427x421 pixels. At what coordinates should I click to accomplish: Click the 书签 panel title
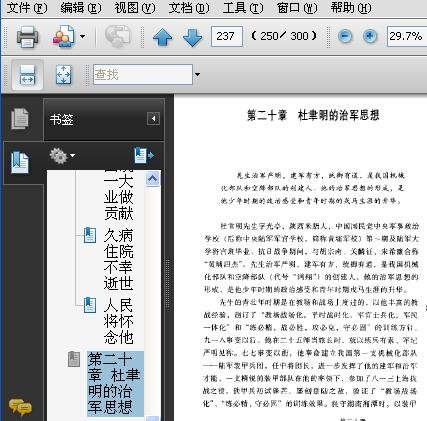coord(61,119)
